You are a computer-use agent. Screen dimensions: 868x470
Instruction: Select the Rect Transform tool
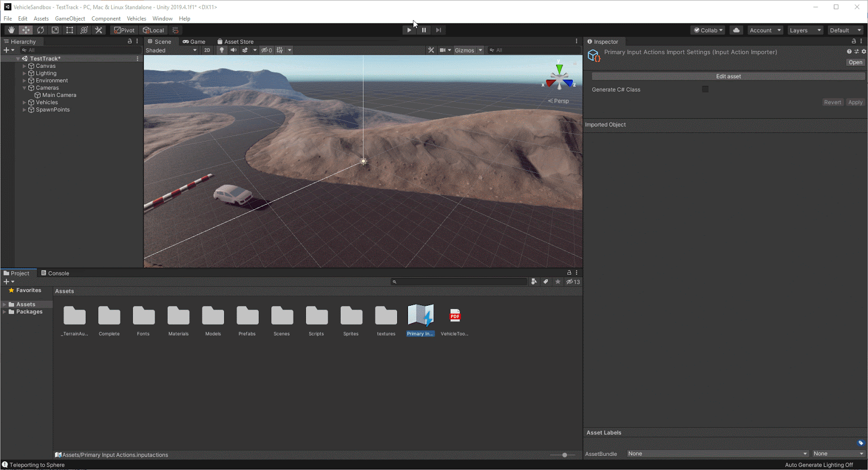point(69,30)
